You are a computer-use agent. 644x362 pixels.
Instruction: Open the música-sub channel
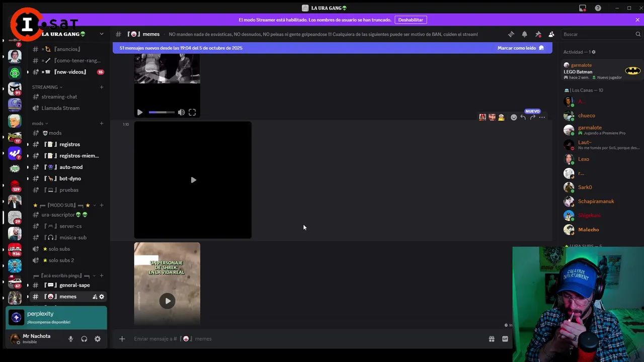coord(68,237)
